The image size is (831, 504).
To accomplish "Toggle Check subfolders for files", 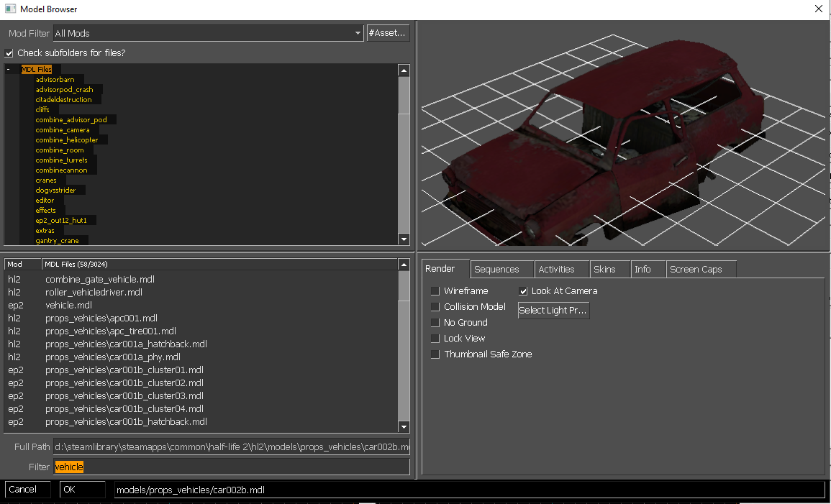I will 9,53.
